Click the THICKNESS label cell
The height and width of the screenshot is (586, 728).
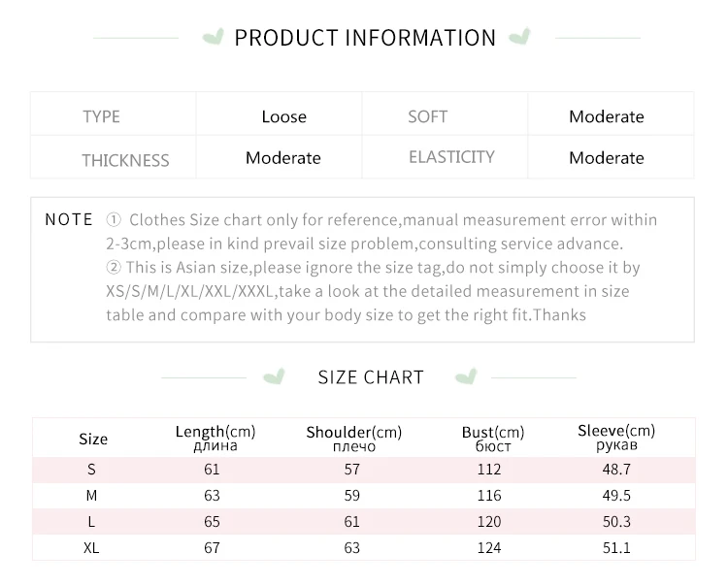pyautogui.click(x=125, y=160)
